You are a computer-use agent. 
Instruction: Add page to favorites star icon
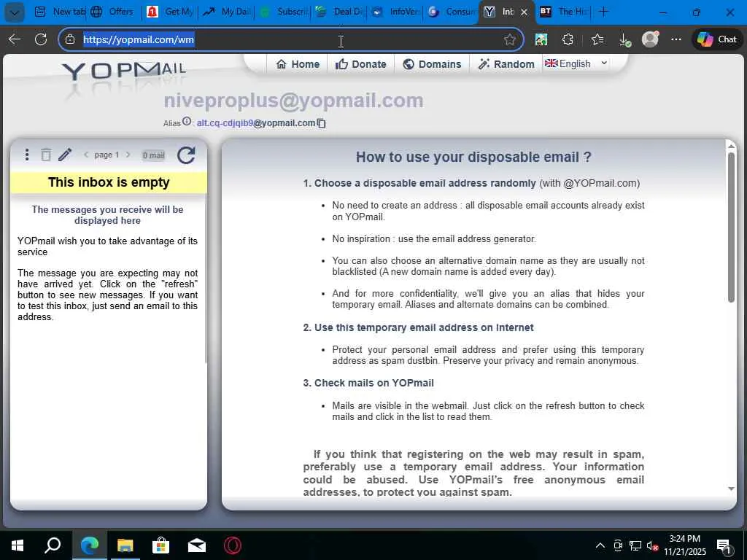tap(510, 39)
